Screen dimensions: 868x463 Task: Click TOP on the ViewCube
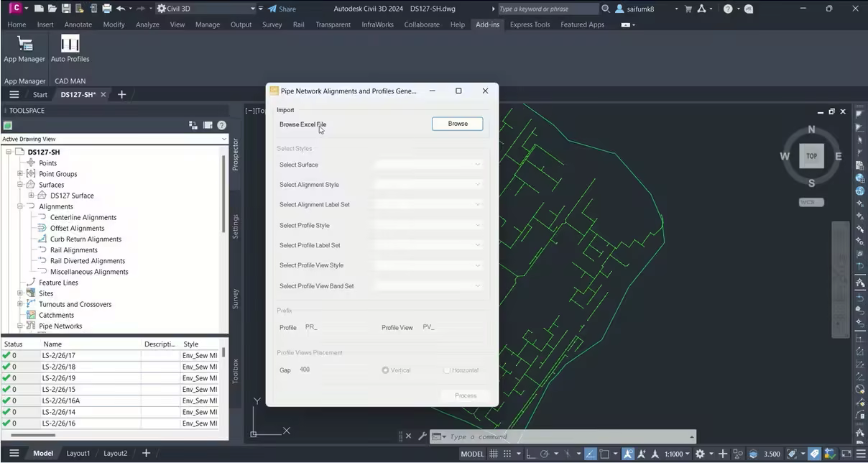pos(811,155)
